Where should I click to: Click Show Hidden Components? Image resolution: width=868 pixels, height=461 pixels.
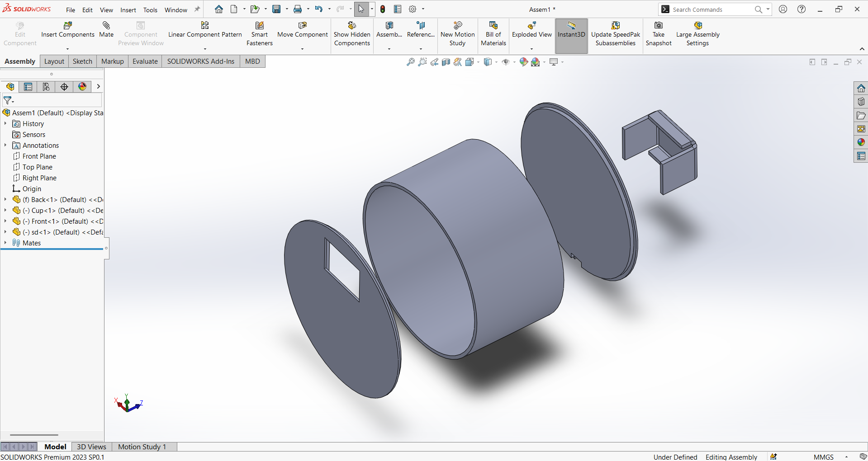[352, 34]
